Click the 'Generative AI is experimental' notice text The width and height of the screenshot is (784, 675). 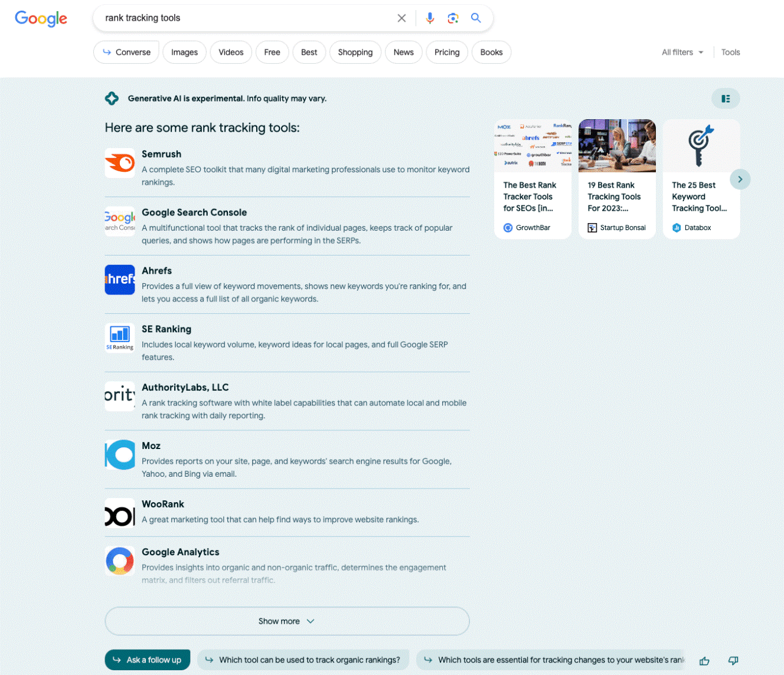[x=227, y=99]
